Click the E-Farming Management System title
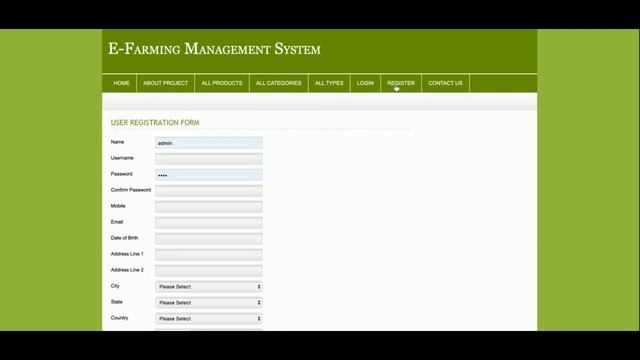The height and width of the screenshot is (360, 640). [x=214, y=49]
